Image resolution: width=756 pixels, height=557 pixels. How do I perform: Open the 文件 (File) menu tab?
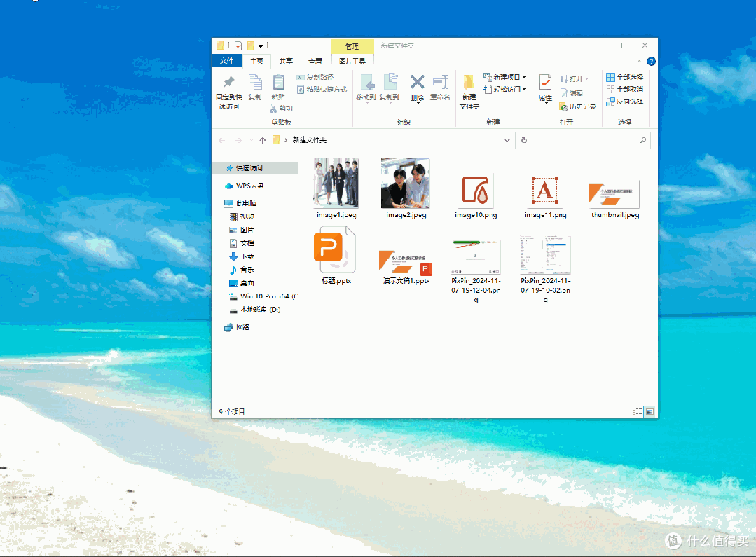(x=226, y=61)
